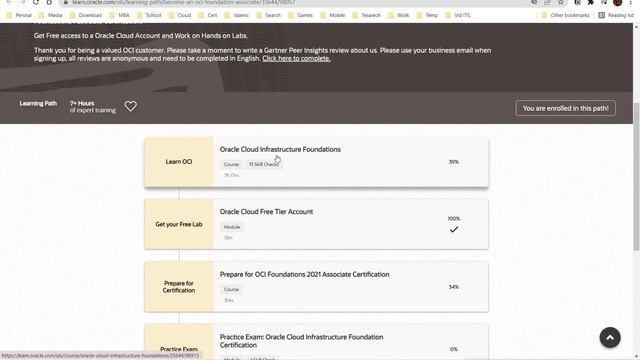This screenshot has width=640, height=360.
Task: Click the browser address bar URL
Action: [184, 2]
